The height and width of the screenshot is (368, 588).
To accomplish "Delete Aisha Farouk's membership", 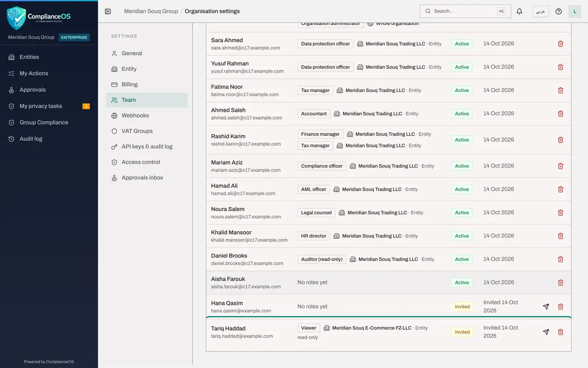I will pyautogui.click(x=560, y=282).
